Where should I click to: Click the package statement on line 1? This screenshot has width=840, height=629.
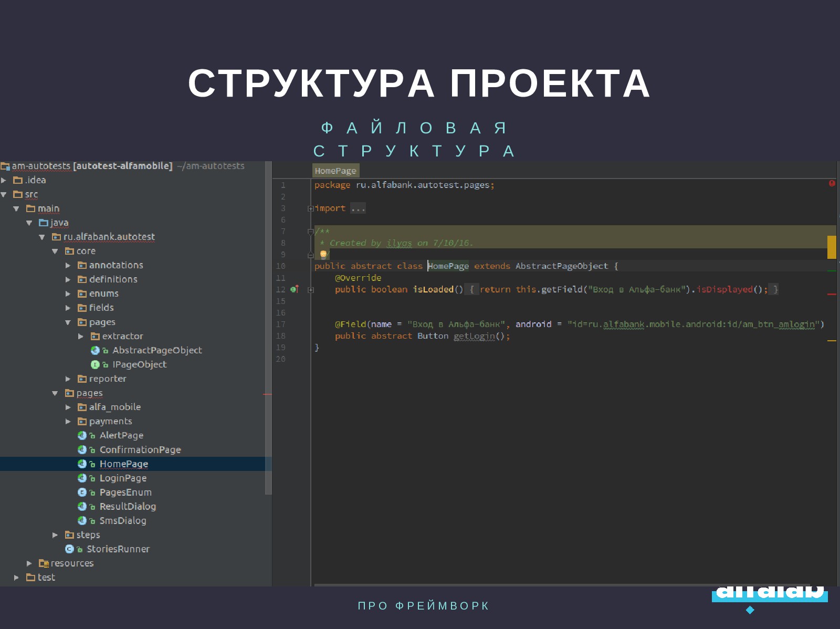click(404, 185)
